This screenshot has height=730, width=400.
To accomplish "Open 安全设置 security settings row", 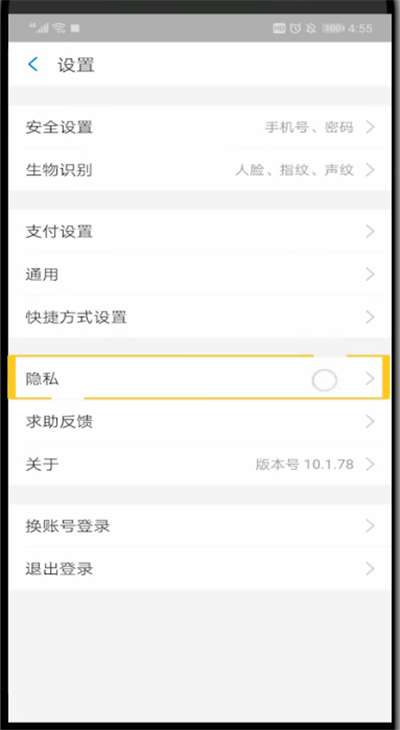I will [x=200, y=127].
